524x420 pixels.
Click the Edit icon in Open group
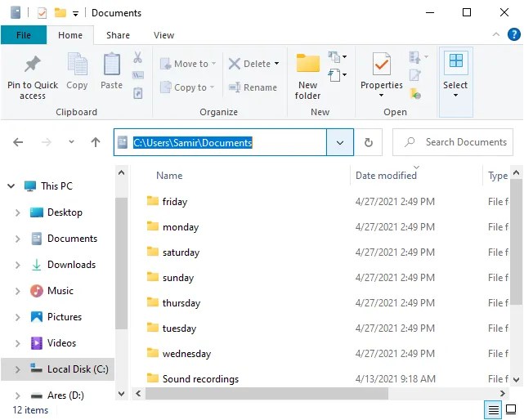coord(414,75)
